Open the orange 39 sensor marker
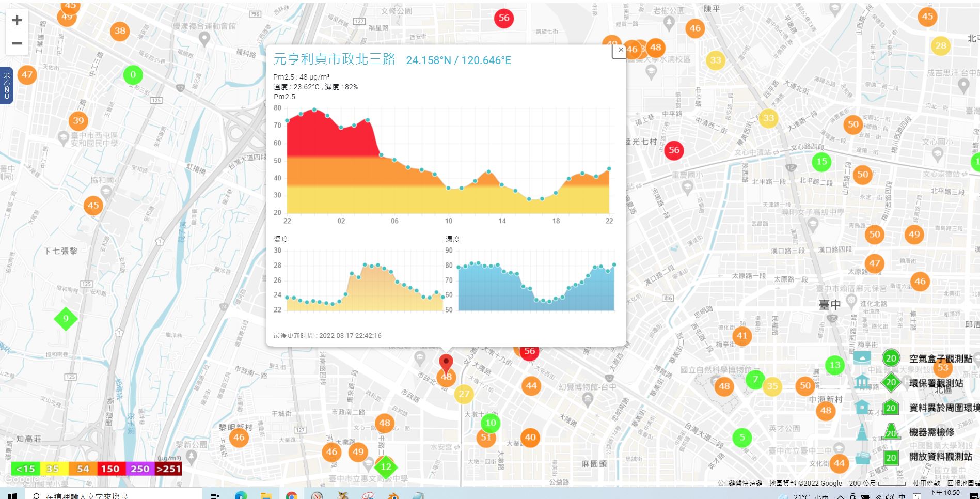Viewport: 980px width, 499px height. pyautogui.click(x=78, y=121)
